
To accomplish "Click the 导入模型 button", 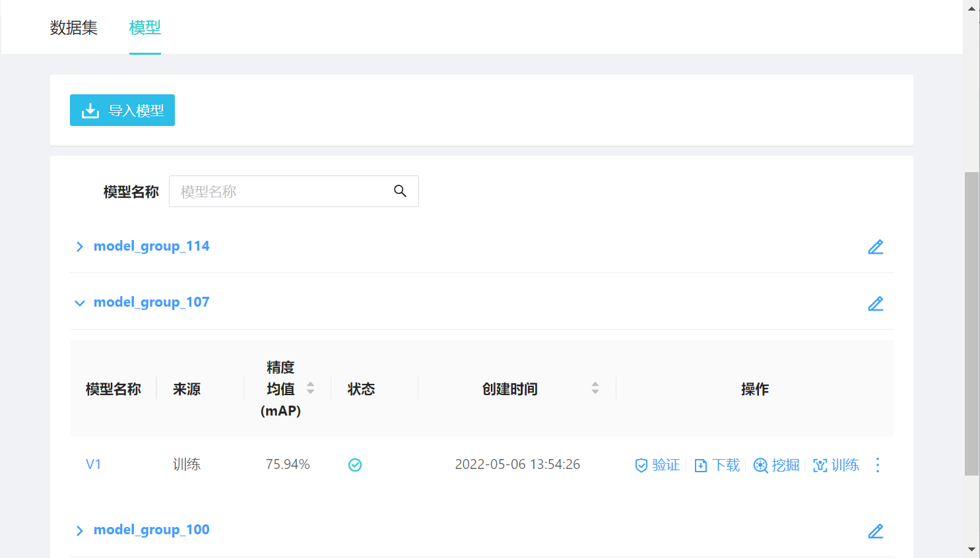I will [122, 110].
